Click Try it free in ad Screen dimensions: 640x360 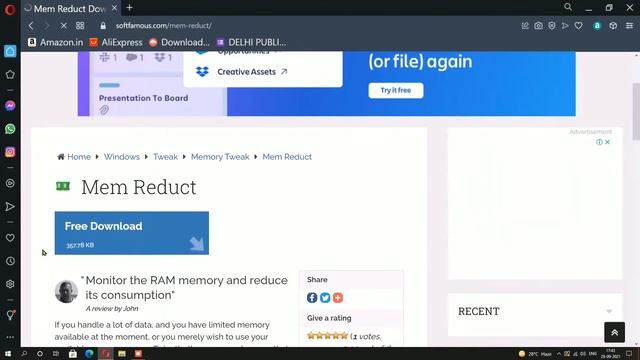coord(396,91)
